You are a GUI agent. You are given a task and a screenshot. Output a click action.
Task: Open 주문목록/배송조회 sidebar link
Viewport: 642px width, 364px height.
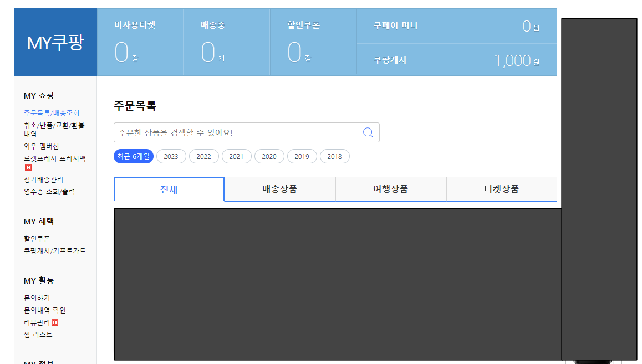point(52,113)
